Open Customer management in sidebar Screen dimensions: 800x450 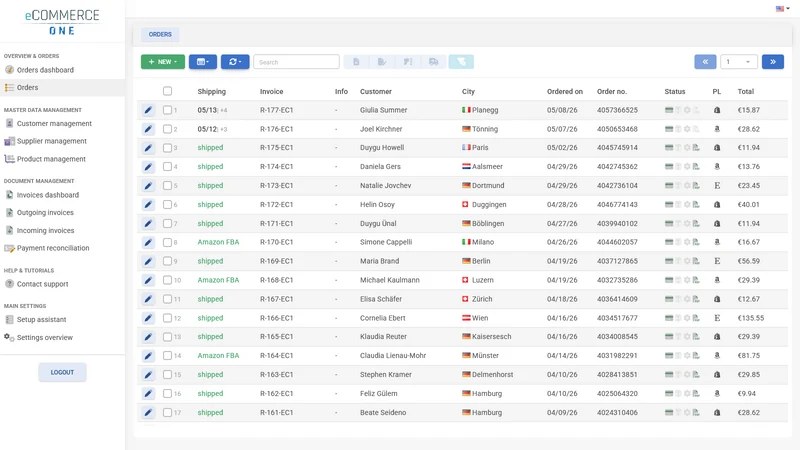point(54,123)
